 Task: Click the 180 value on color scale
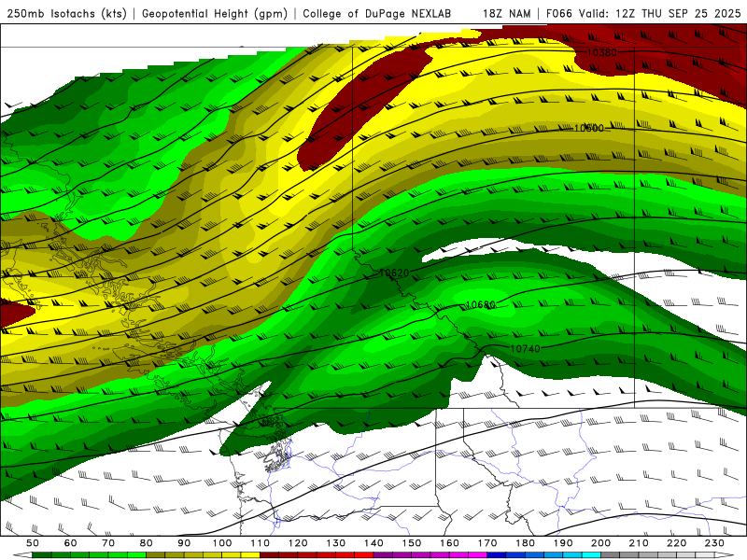point(526,543)
